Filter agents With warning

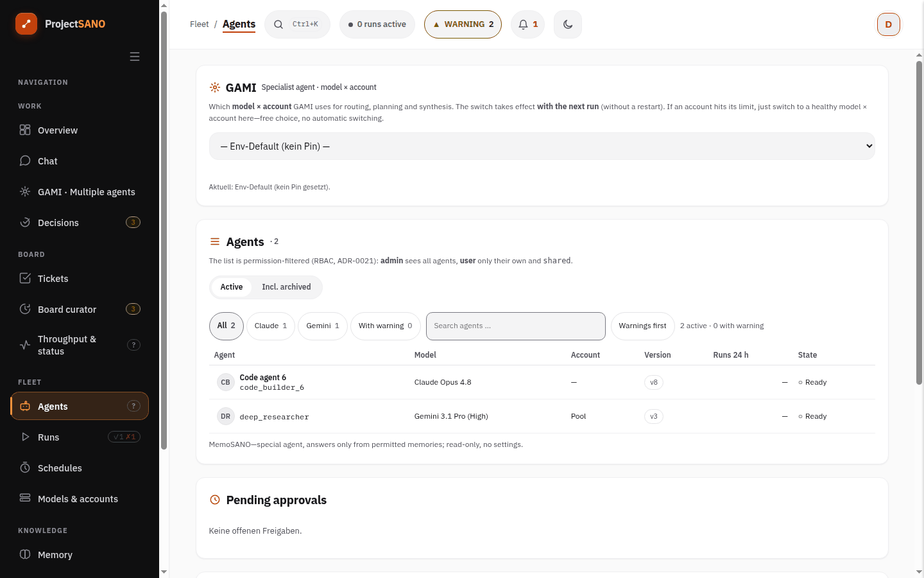386,326
